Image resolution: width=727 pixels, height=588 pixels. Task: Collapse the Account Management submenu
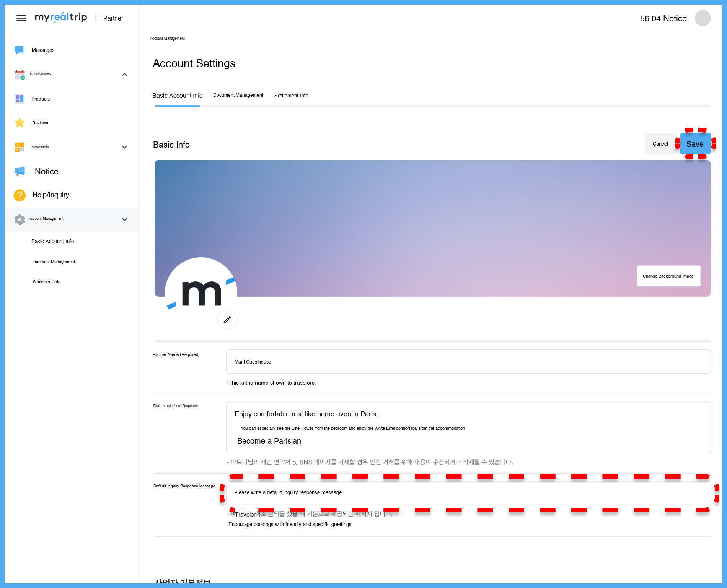[124, 219]
